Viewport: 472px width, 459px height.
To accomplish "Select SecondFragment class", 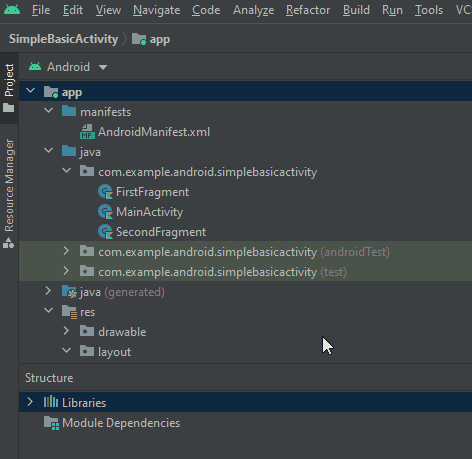I will (161, 232).
